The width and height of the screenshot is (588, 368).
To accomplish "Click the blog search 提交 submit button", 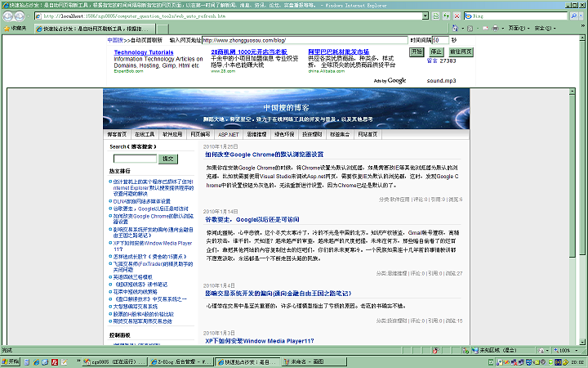I will pos(168,158).
